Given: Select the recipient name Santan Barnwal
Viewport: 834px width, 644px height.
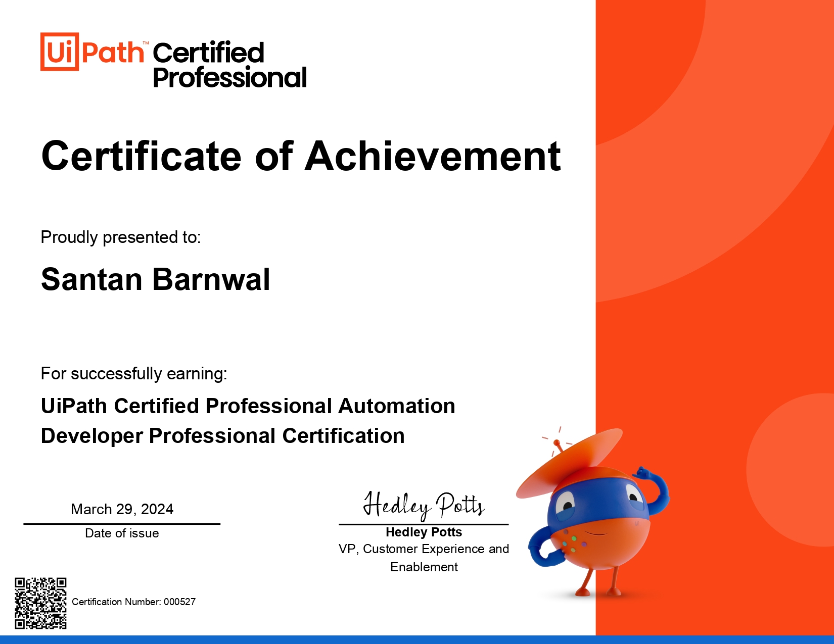Looking at the screenshot, I should point(156,279).
